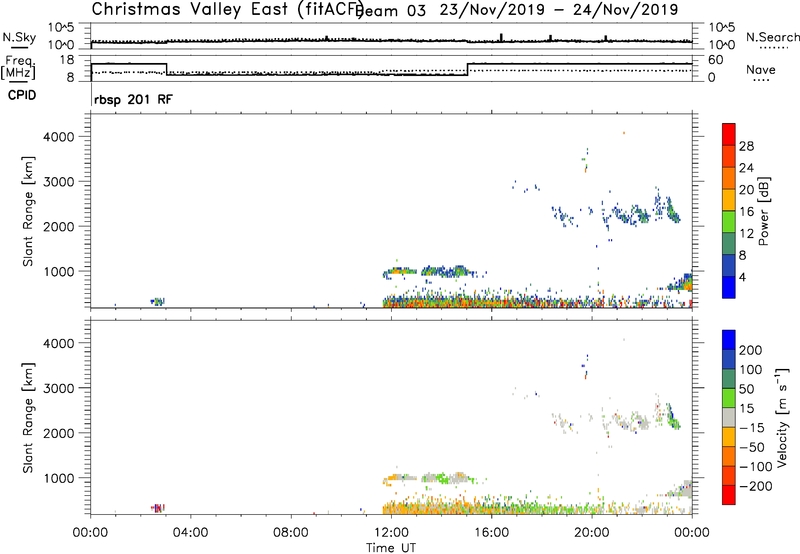This screenshot has height=554, width=800.
Task: Click the "Power [dB]" color bar title
Action: (x=764, y=211)
